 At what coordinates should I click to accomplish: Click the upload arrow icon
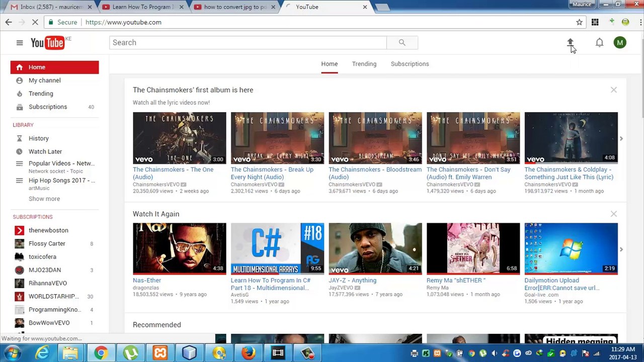click(570, 43)
